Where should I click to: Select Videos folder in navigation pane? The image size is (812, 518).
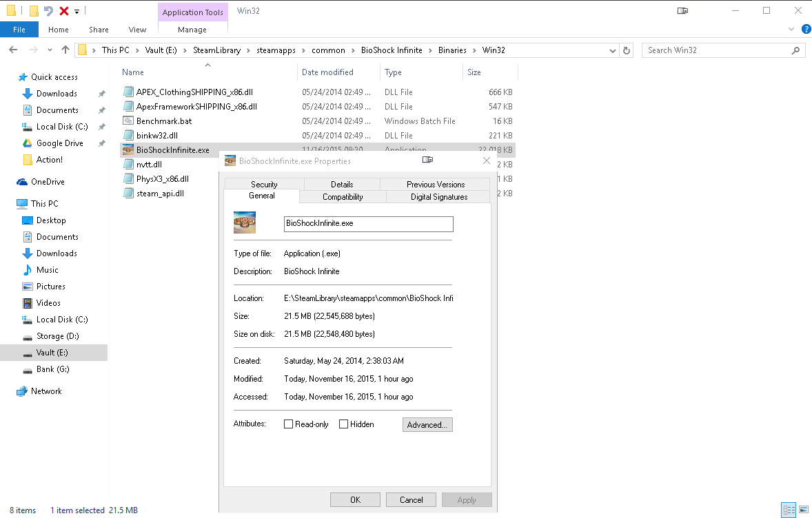click(x=48, y=303)
